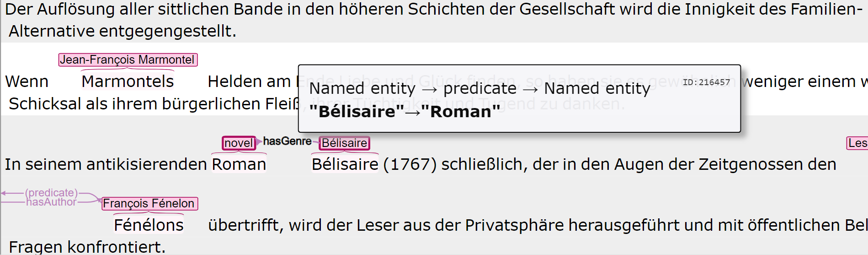This screenshot has width=868, height=255.
Task: Click the (predicate) relation label
Action: [51, 193]
